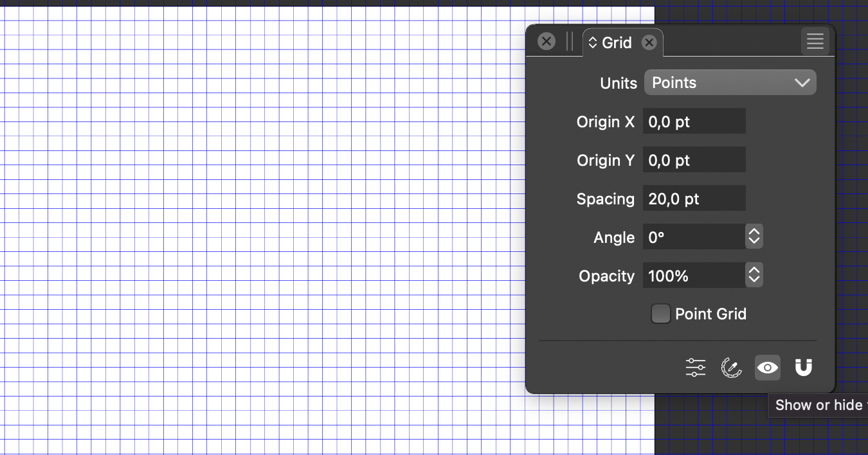This screenshot has height=455, width=868.
Task: Click the grid color picker icon
Action: click(731, 368)
